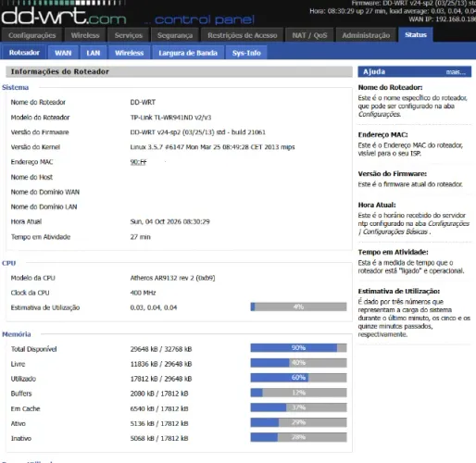Click 'TP-Link TL-WR941ND v2/v3' model value
Viewport: 476px width, 463px height.
[170, 118]
